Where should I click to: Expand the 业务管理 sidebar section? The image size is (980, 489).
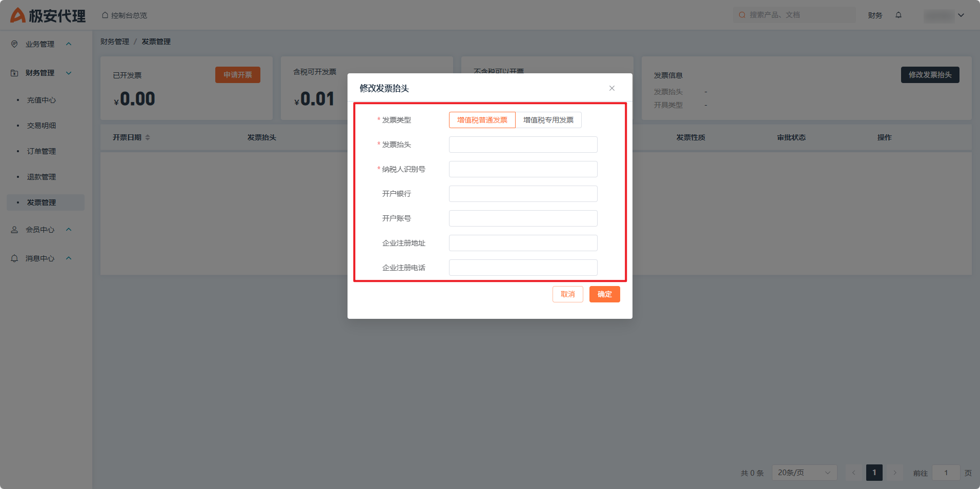(69, 44)
